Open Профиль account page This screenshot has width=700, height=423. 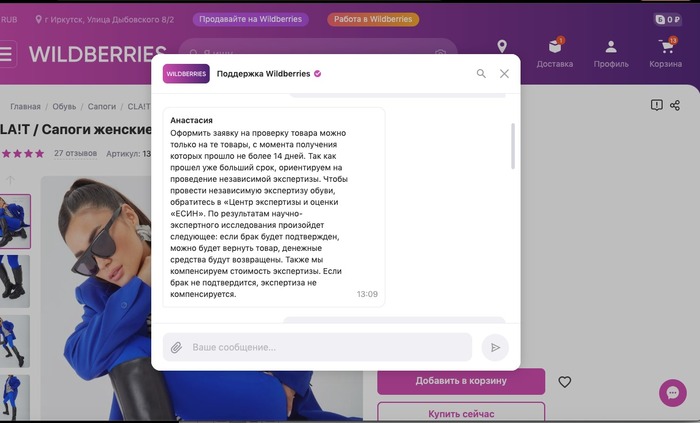point(611,53)
